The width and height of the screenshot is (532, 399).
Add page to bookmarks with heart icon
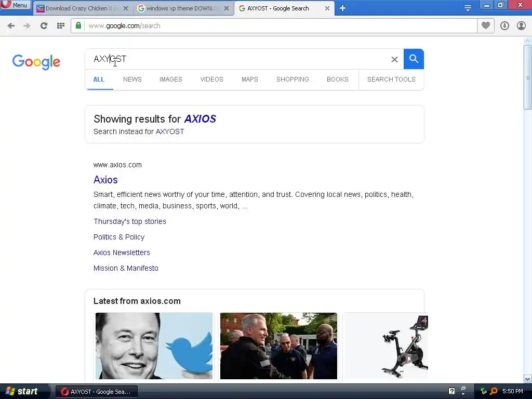point(486,26)
